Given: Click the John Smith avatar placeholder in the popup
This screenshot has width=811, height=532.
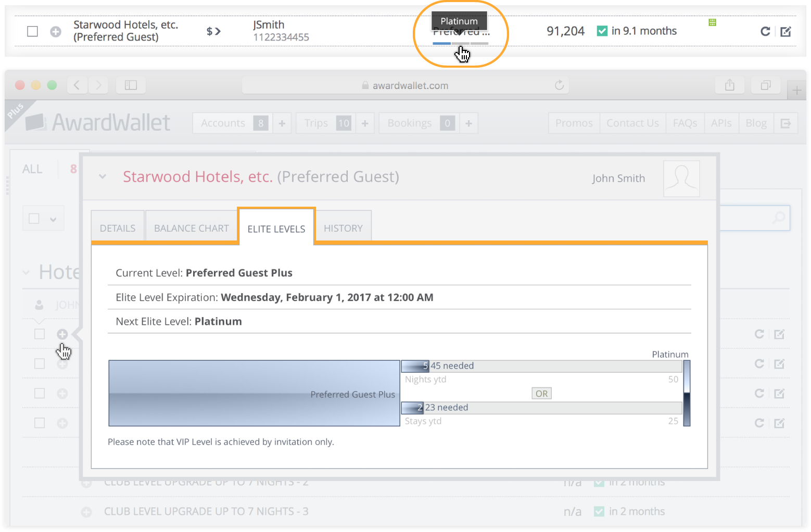Looking at the screenshot, I should [681, 179].
